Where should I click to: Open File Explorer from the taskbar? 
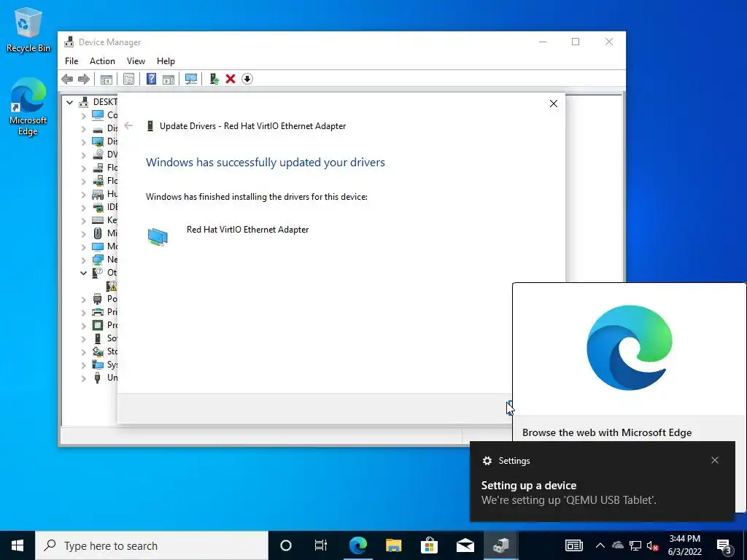[393, 545]
